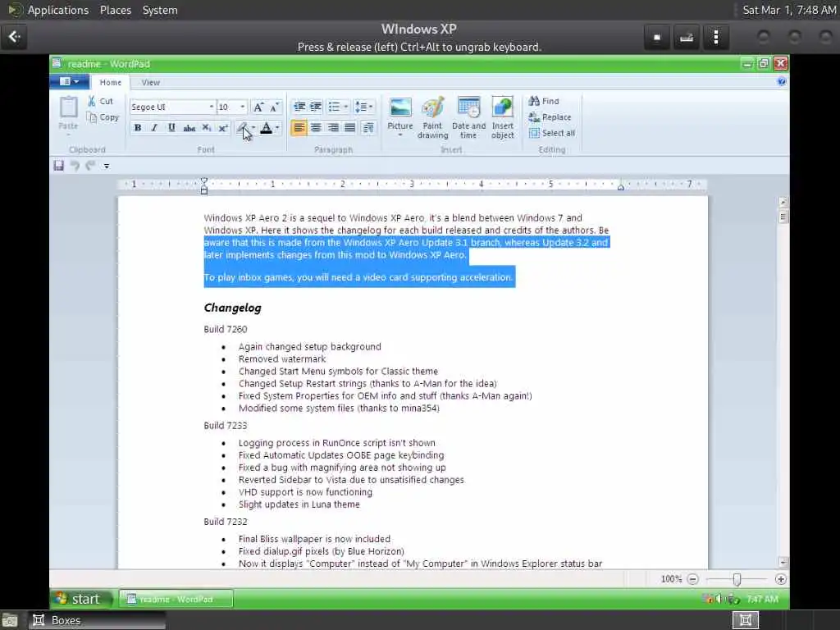Toggle underline formatting
The width and height of the screenshot is (840, 630).
[171, 128]
